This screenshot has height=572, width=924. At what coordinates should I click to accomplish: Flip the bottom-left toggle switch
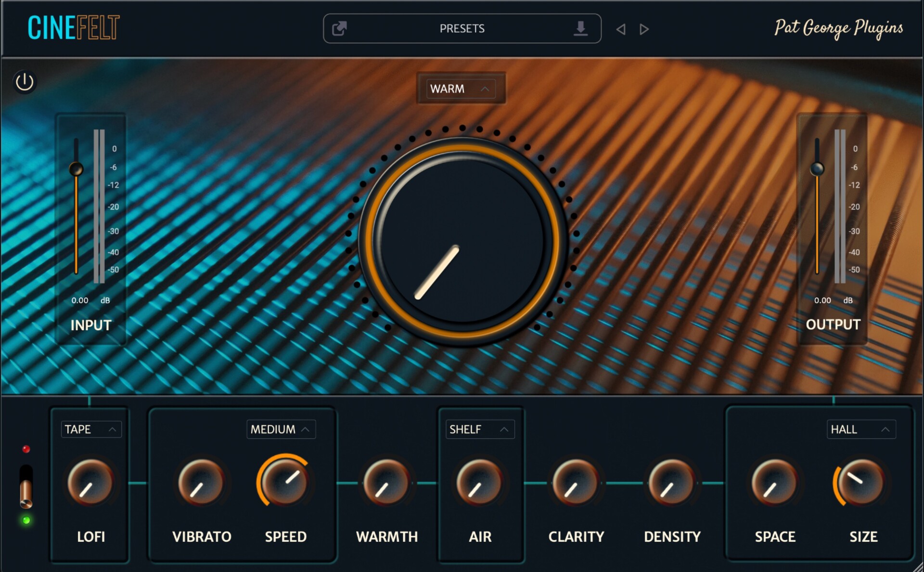point(26,487)
